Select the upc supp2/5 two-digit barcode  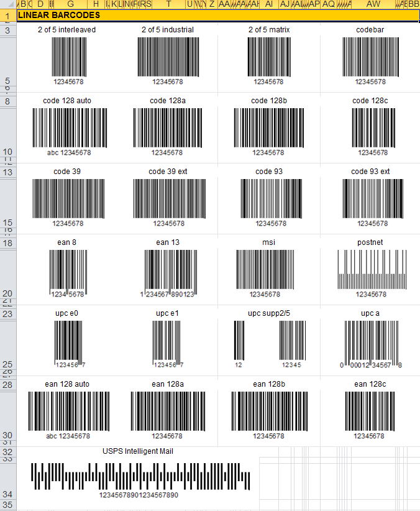(x=239, y=341)
